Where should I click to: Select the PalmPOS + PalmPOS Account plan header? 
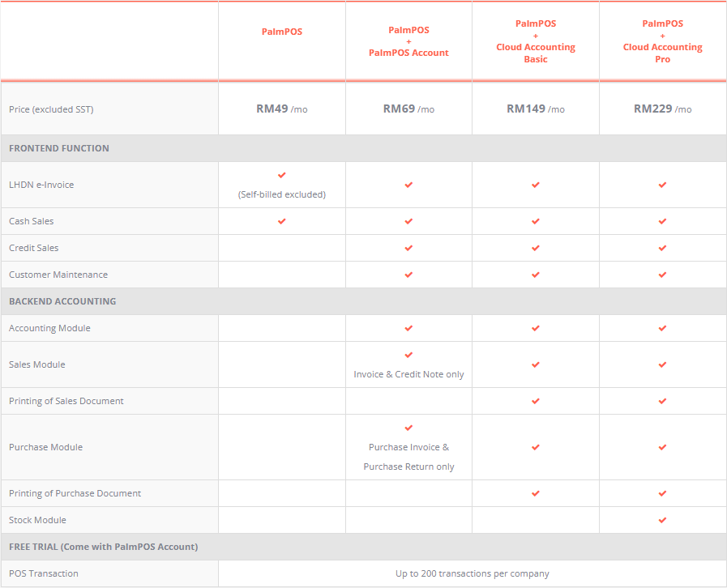[408, 41]
